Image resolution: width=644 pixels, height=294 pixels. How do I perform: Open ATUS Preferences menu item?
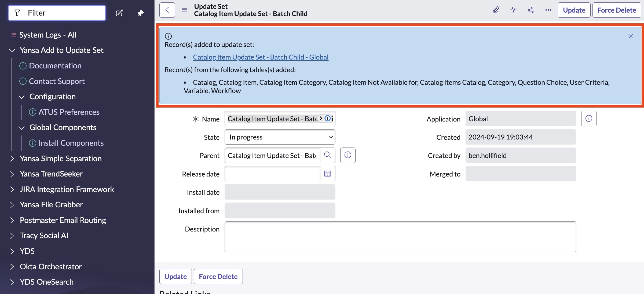[69, 112]
